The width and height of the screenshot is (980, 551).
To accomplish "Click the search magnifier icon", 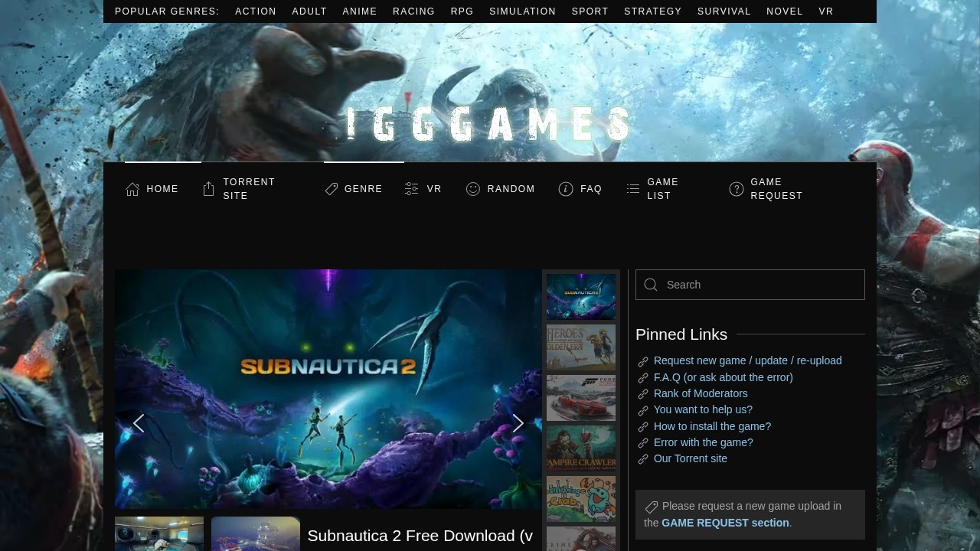I will pyautogui.click(x=651, y=285).
